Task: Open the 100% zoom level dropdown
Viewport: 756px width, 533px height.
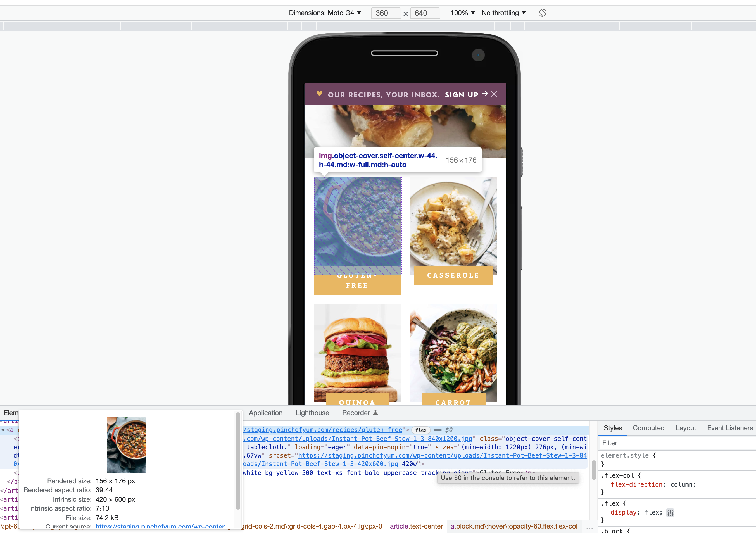Action: pos(462,13)
